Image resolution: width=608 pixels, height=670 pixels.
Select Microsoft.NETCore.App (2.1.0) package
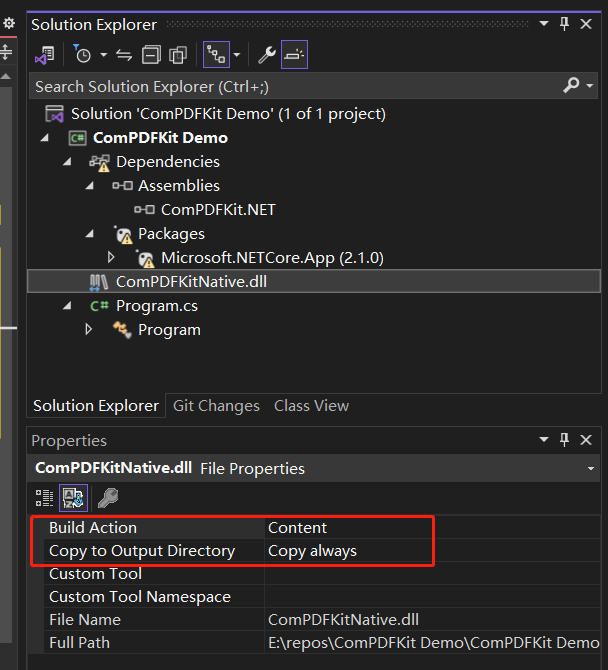272,258
